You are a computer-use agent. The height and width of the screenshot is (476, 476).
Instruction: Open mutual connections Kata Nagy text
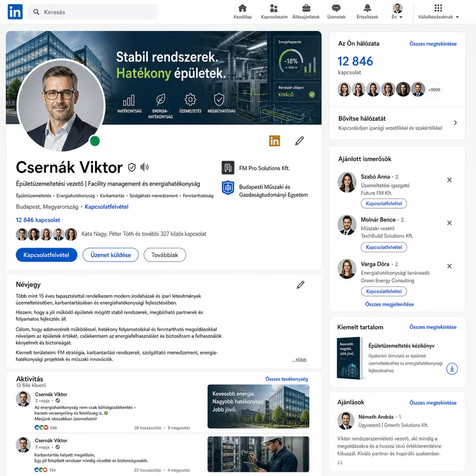(x=143, y=234)
